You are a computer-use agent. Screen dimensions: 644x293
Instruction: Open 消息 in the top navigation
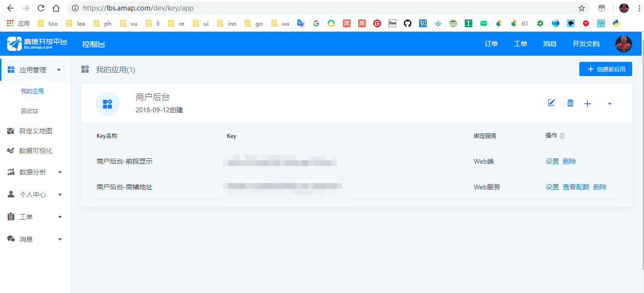click(550, 44)
